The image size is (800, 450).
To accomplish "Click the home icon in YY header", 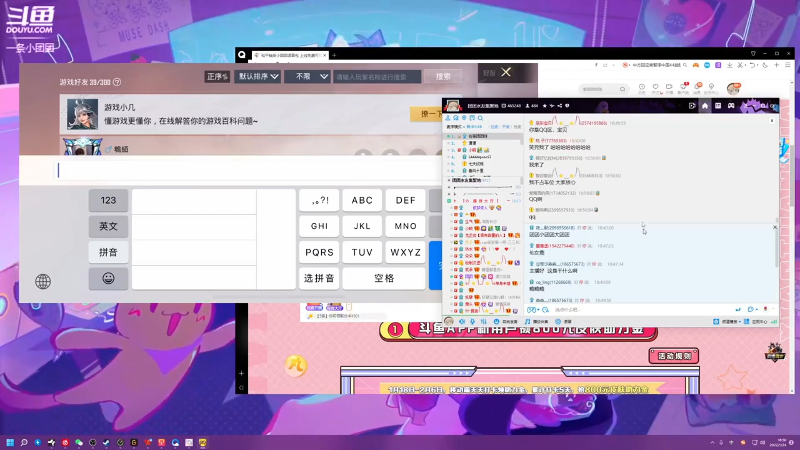I will [x=705, y=106].
